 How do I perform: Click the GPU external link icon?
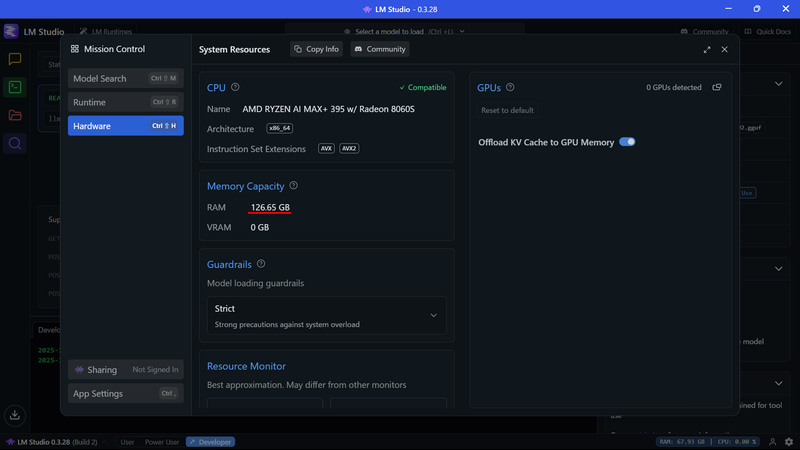(x=717, y=87)
